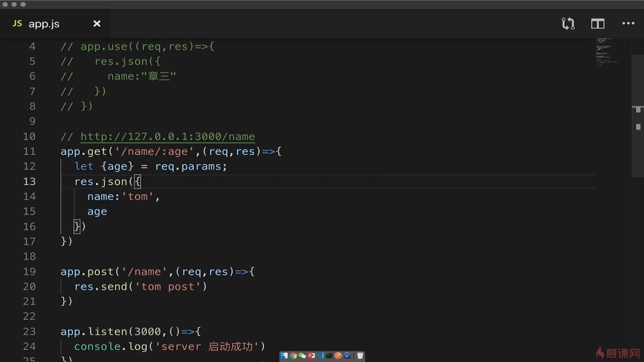Split the editor to the right
Screen dimensions: 644x362
(598, 23)
